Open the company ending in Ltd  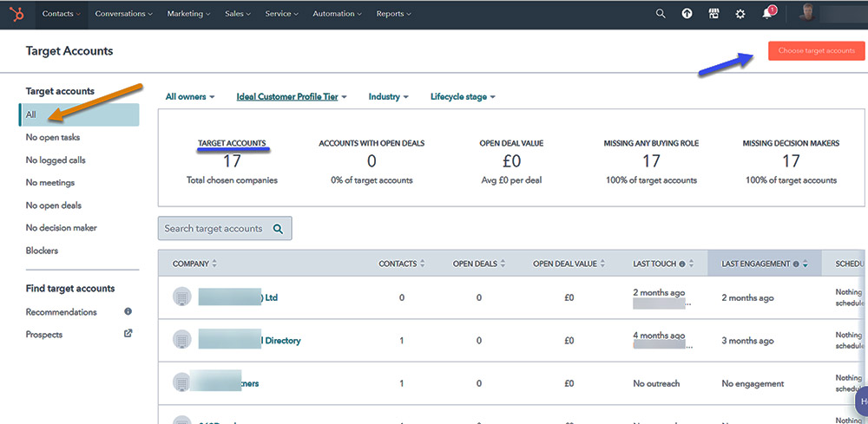coord(238,297)
